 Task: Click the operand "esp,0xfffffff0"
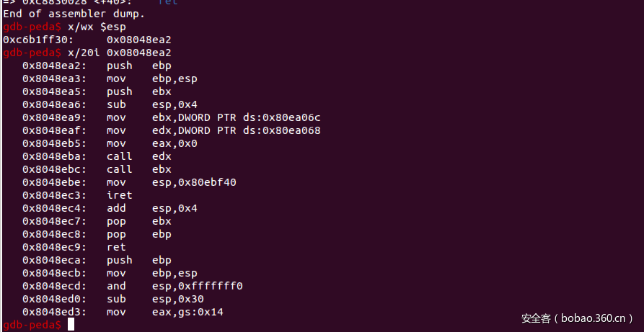(197, 286)
